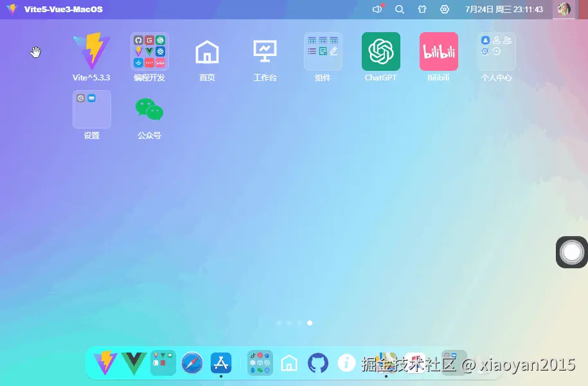The width and height of the screenshot is (588, 386).
Task: Launch the Bilibili app
Action: [438, 51]
